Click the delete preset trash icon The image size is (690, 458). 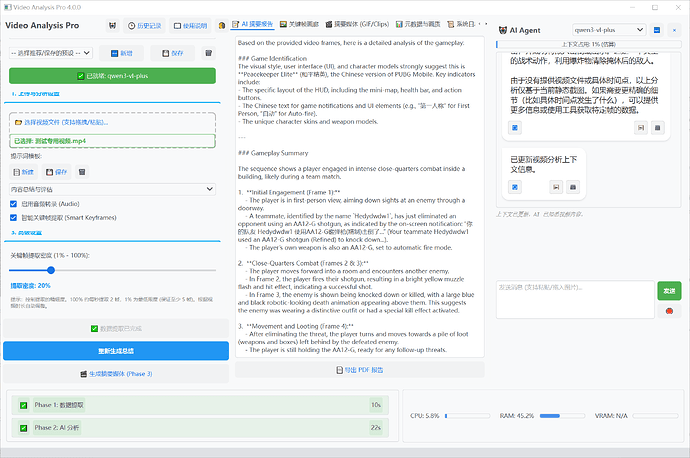coord(209,53)
